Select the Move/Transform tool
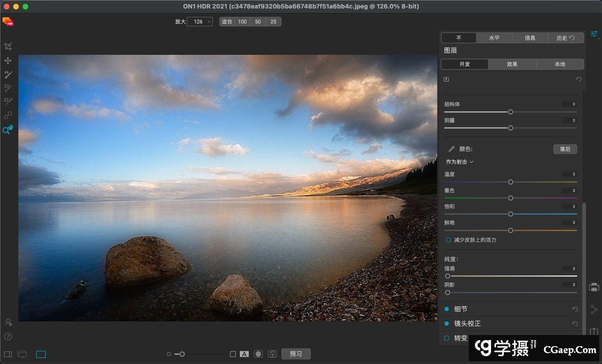 (8, 60)
